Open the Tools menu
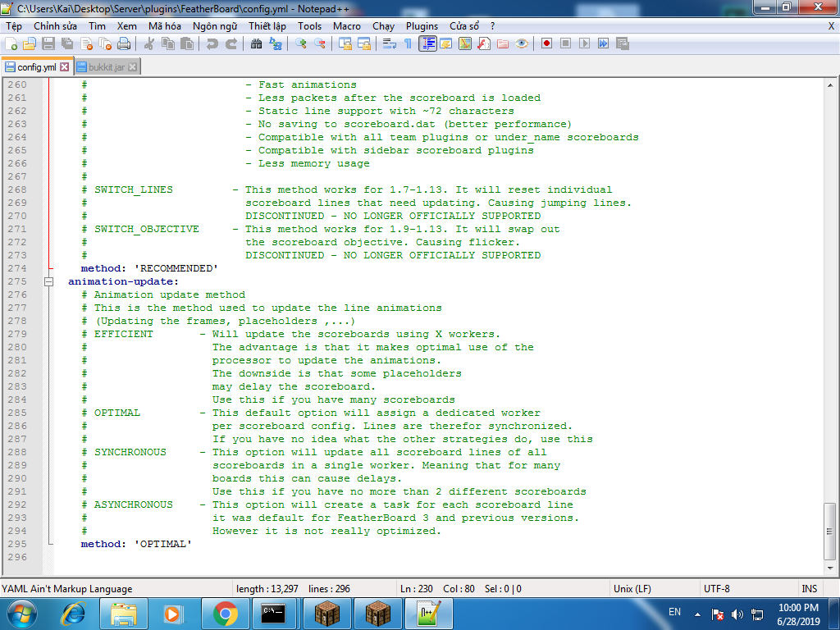 pos(309,26)
